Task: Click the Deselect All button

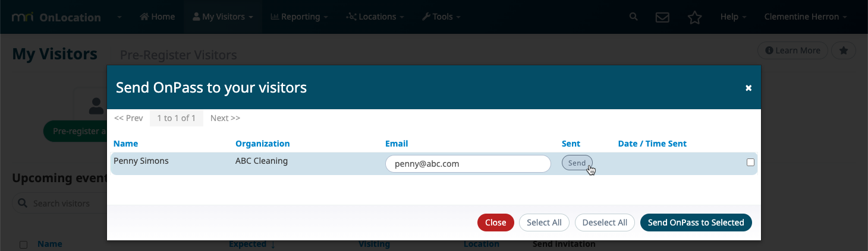Action: click(605, 223)
